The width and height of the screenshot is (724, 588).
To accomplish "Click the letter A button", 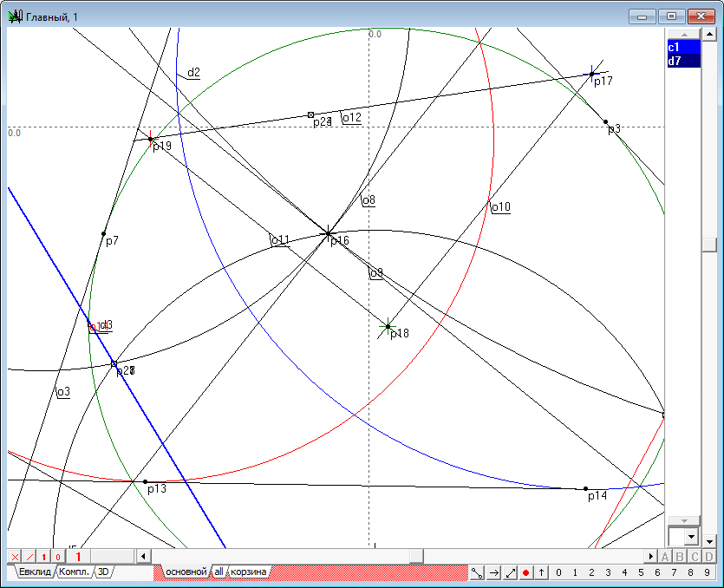I will [665, 557].
